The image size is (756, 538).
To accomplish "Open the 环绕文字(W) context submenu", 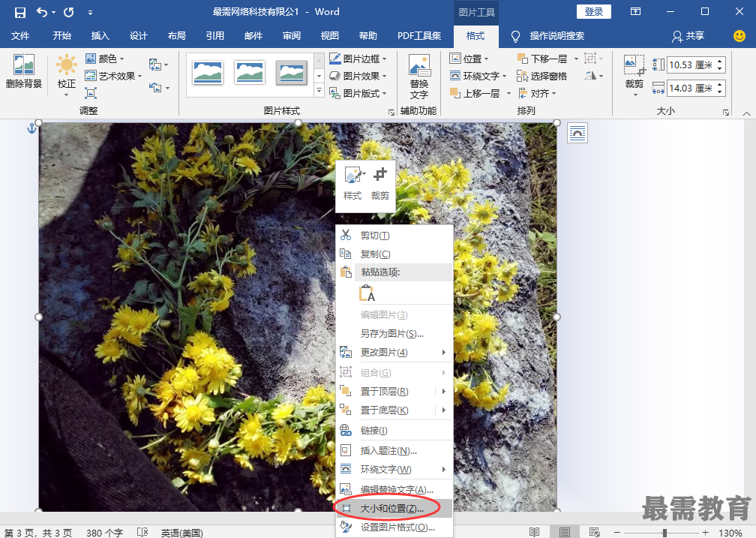I will [x=394, y=470].
